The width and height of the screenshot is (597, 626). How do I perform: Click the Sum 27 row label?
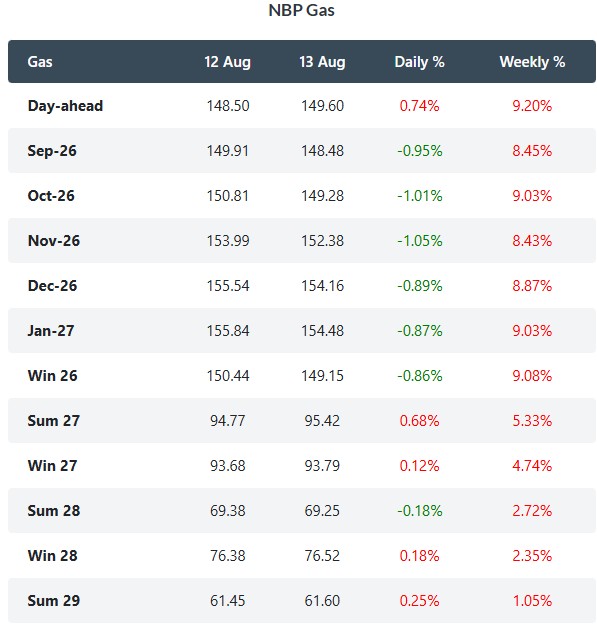(x=54, y=421)
